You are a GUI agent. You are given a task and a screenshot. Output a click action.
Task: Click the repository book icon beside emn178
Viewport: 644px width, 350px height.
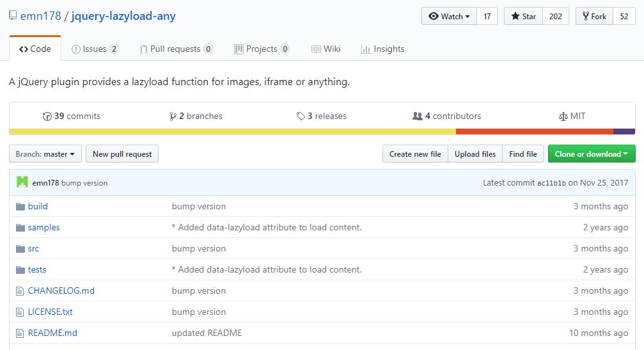click(13, 16)
